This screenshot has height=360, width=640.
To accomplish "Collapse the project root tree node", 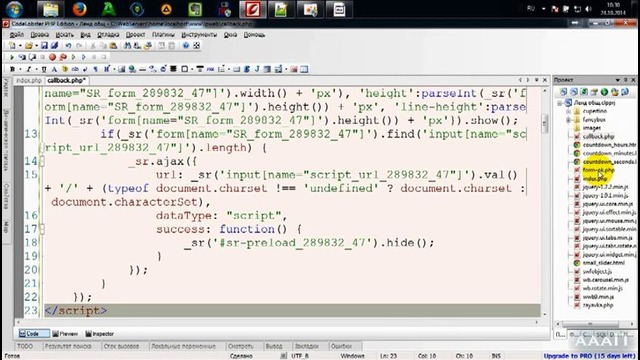I will (x=560, y=103).
